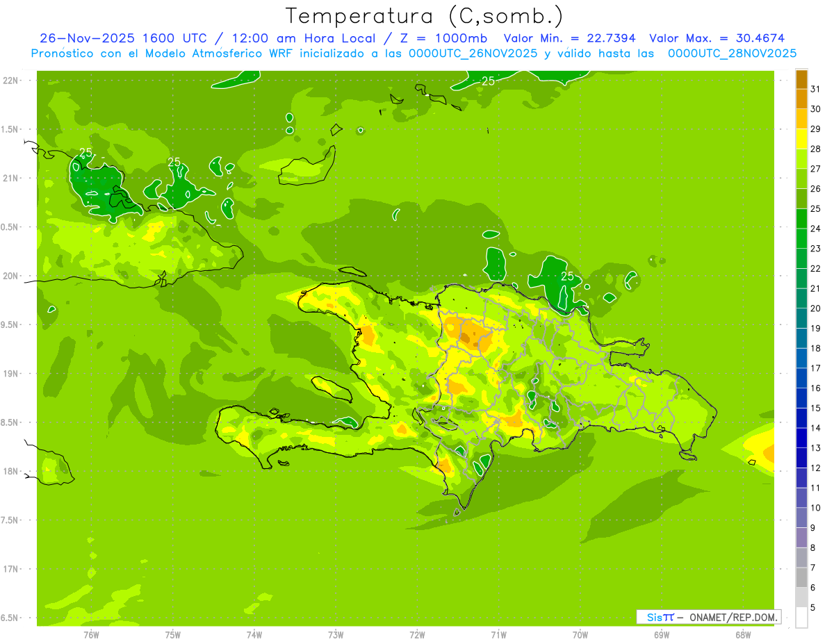Pick the legend color between 26 and 27
Screen dimensions: 834x644
coord(801,179)
